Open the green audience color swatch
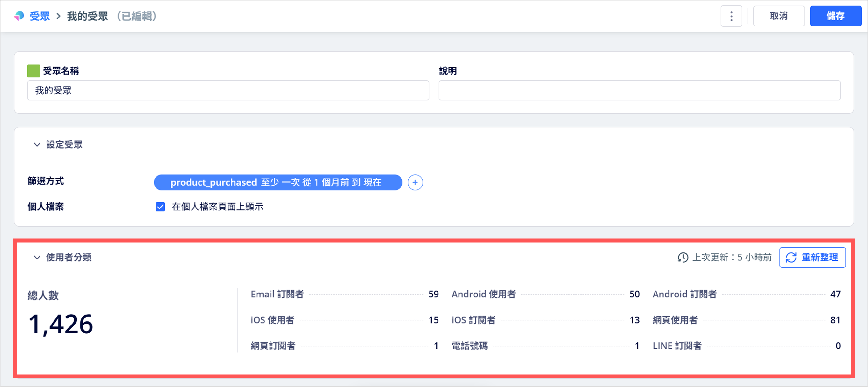Screen dimensions: 868x387 (x=33, y=71)
